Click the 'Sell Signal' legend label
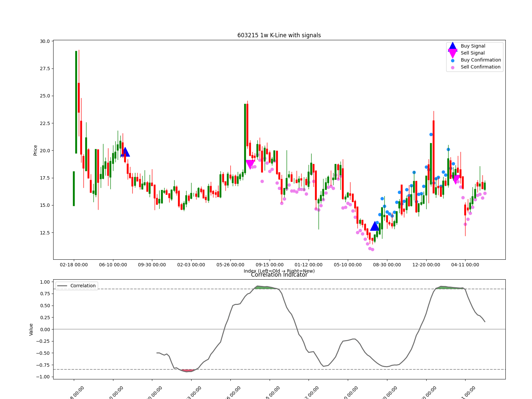 (473, 53)
